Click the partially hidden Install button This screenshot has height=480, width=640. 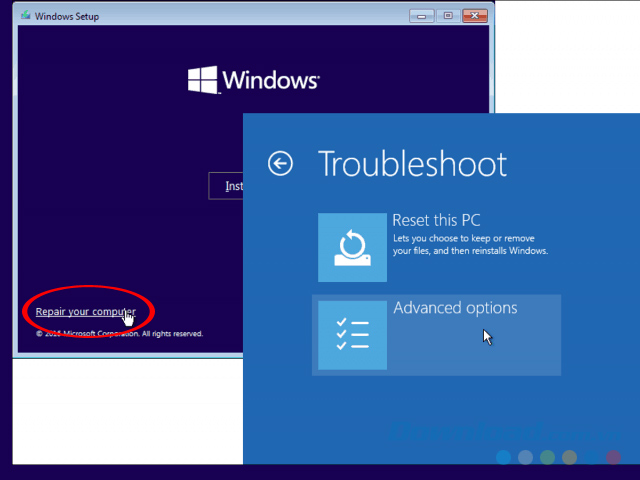point(226,186)
